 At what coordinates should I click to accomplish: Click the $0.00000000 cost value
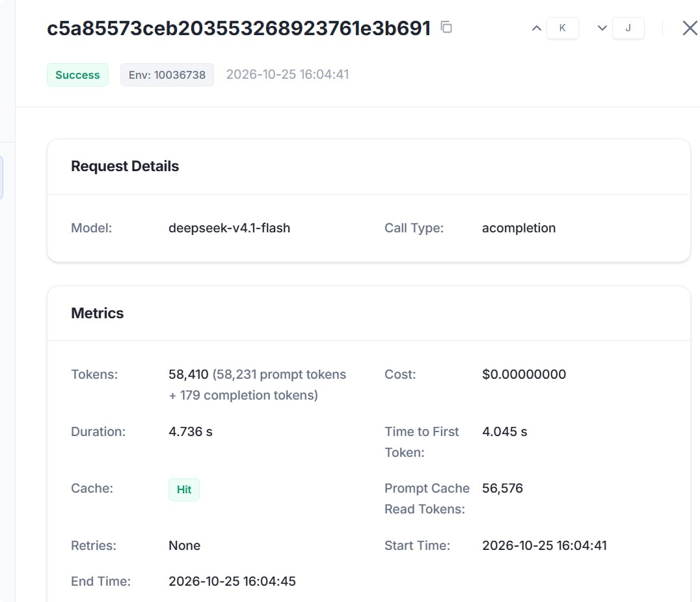(524, 374)
